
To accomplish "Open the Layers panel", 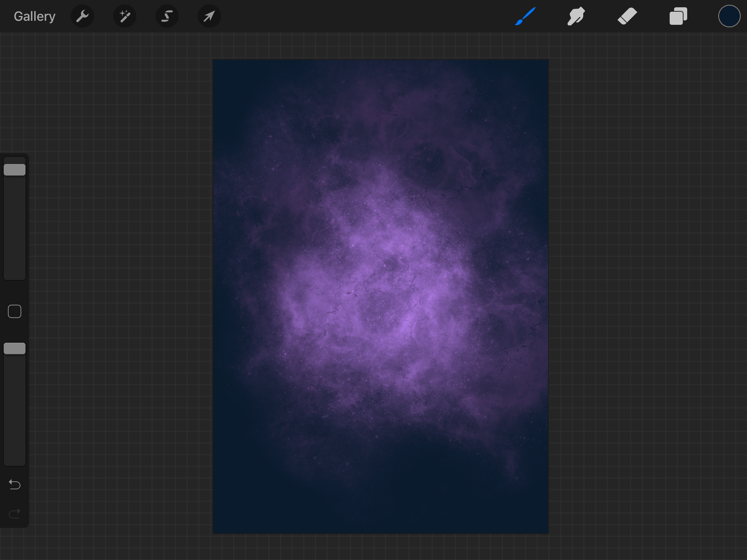I will (x=678, y=16).
